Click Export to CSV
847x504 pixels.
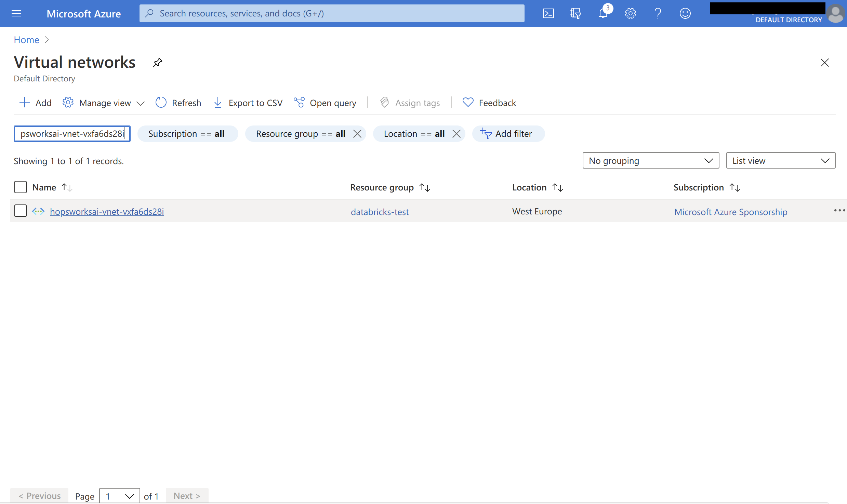click(x=248, y=103)
